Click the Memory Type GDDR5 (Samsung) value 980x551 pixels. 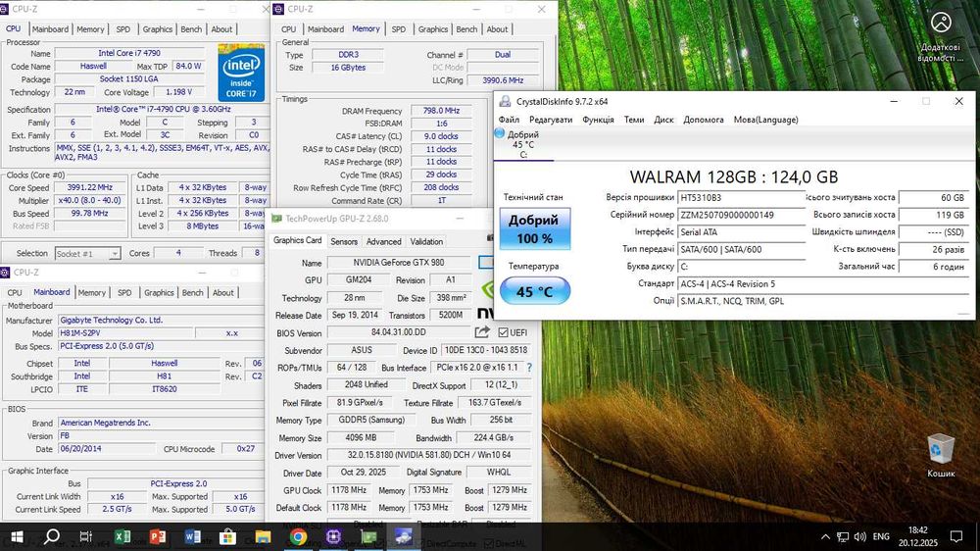pyautogui.click(x=371, y=421)
